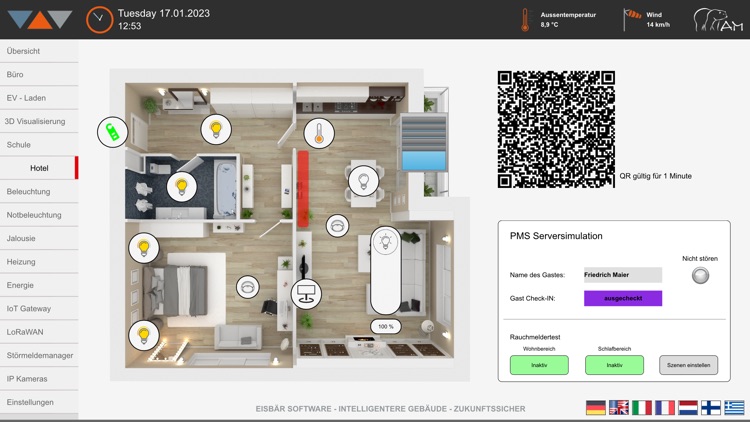750x422 pixels.
Task: Toggle the Gast Check-IN ausgecheckt button
Action: click(623, 298)
